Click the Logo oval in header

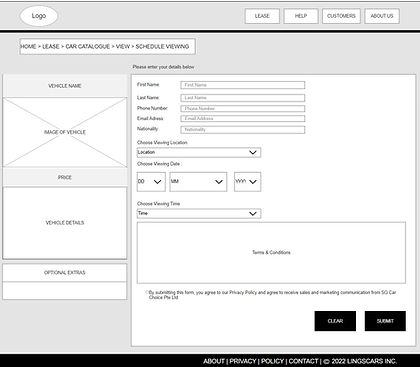[x=39, y=16]
